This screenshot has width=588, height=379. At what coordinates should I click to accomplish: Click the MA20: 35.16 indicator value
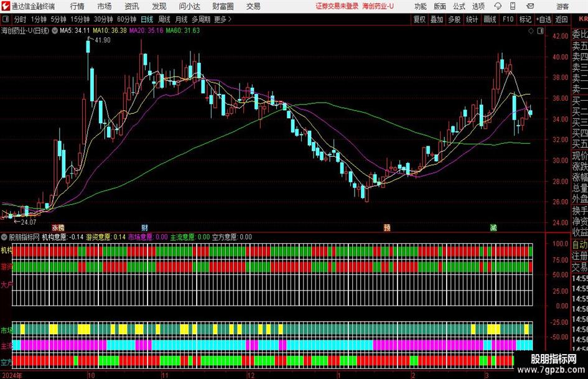pyautogui.click(x=146, y=30)
